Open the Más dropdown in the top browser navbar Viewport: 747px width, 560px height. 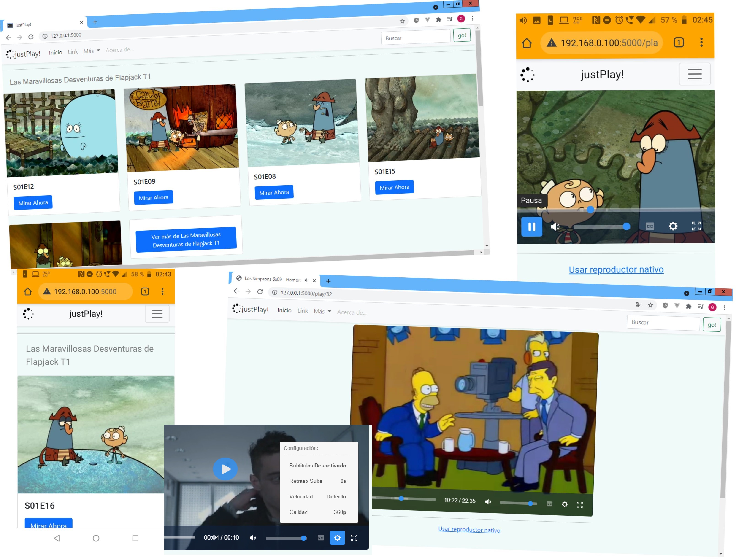[x=92, y=51]
